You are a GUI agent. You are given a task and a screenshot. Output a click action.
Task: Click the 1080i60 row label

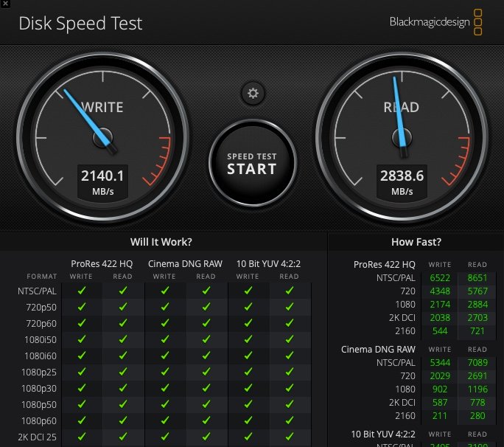click(41, 356)
